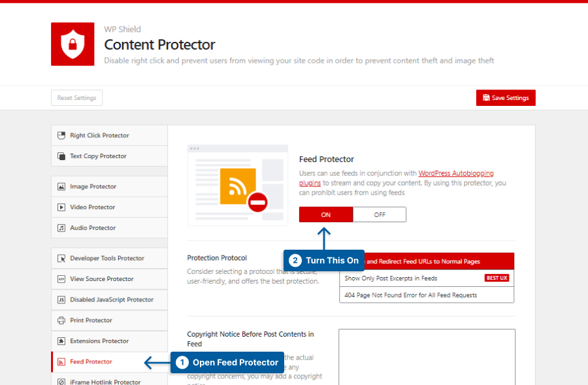Open the Image Protector tab
Screen dimensions: 588x385
click(110, 186)
